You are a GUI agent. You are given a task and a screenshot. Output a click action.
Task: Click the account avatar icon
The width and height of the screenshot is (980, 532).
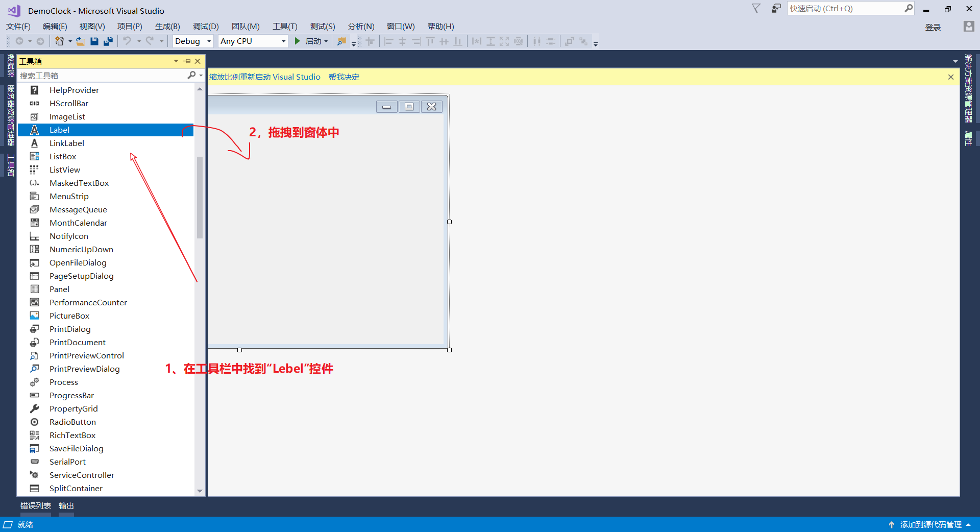968,27
